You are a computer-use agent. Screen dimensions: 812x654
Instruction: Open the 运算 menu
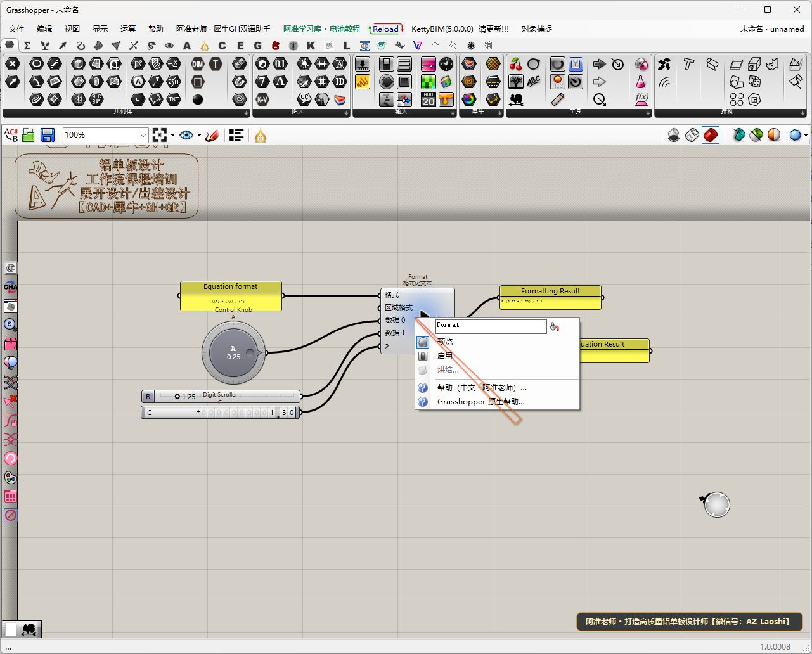[x=128, y=29]
